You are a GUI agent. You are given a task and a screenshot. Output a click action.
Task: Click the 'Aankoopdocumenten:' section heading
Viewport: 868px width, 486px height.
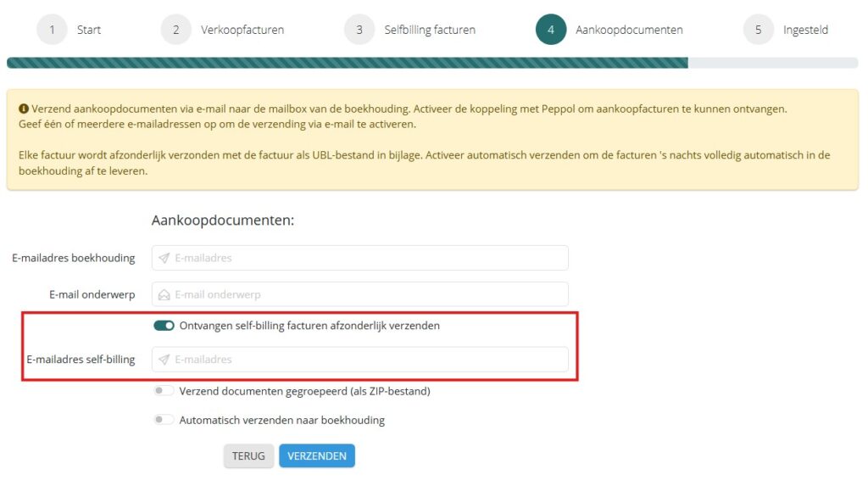tap(223, 221)
